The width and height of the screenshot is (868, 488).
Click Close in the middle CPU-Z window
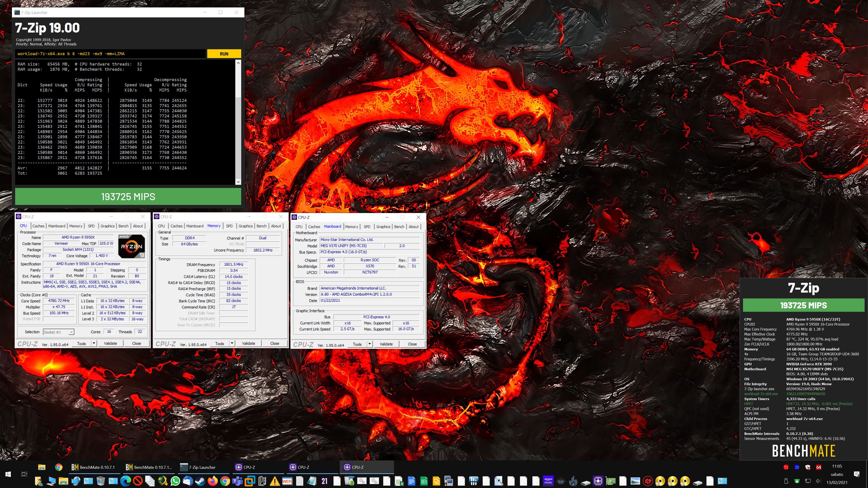pyautogui.click(x=275, y=343)
